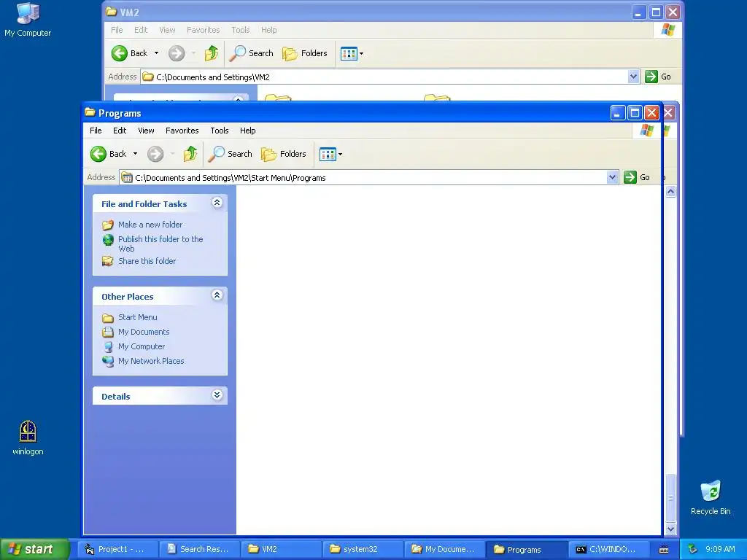Click Forward arrow in Programs window

click(155, 154)
